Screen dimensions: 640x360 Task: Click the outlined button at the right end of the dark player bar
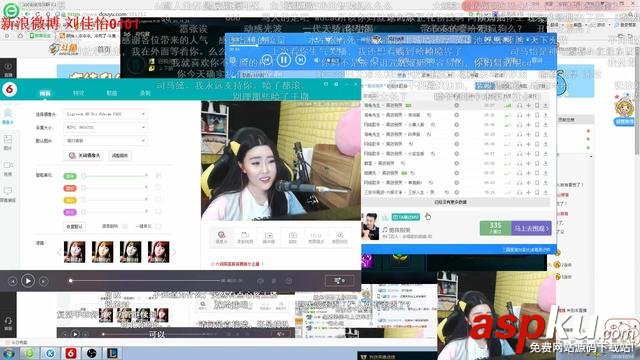340,281
